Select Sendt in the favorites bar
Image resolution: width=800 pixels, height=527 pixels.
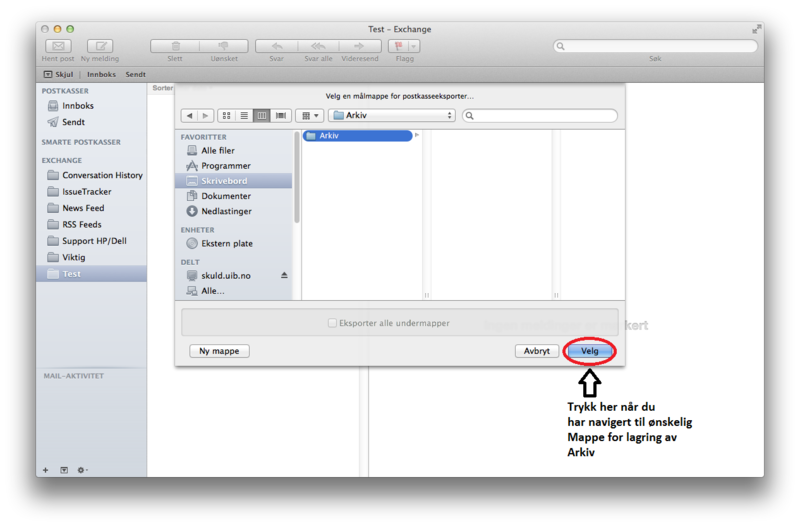[x=135, y=74]
